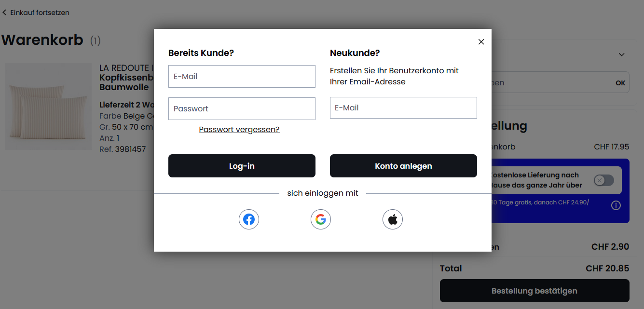Open the Passwort vergessen link
This screenshot has height=309, width=644.
(x=239, y=129)
